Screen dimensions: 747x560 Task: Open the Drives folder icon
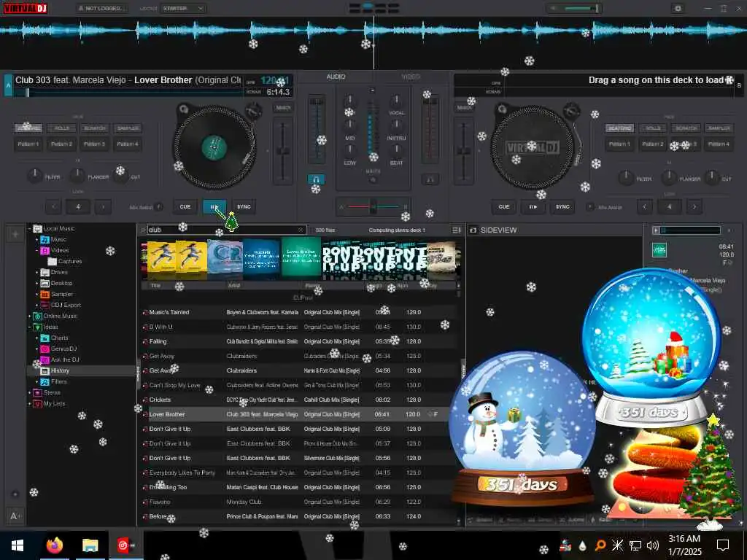point(44,273)
